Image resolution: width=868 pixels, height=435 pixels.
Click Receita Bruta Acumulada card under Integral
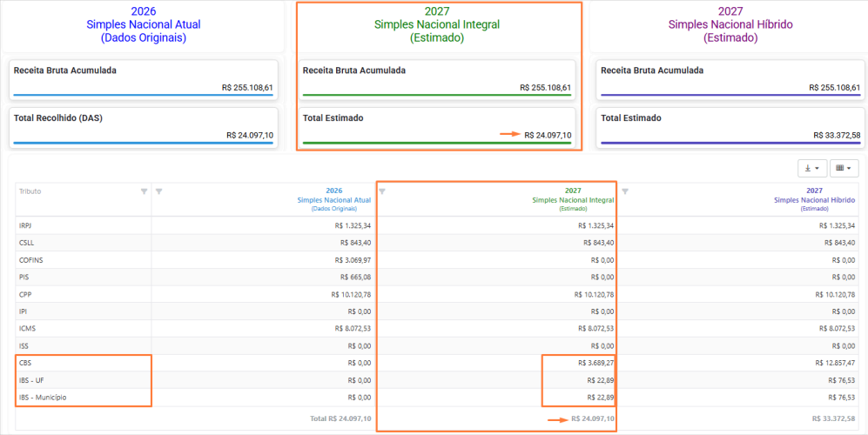click(x=437, y=80)
